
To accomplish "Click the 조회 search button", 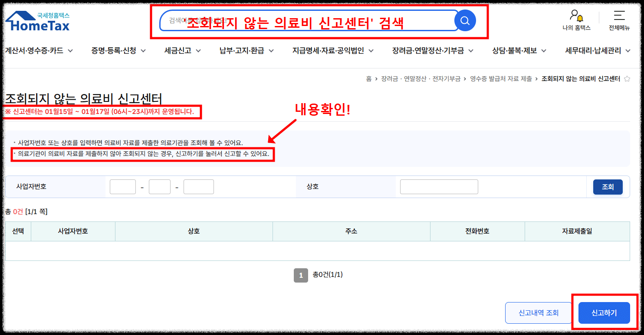I will coord(608,187).
